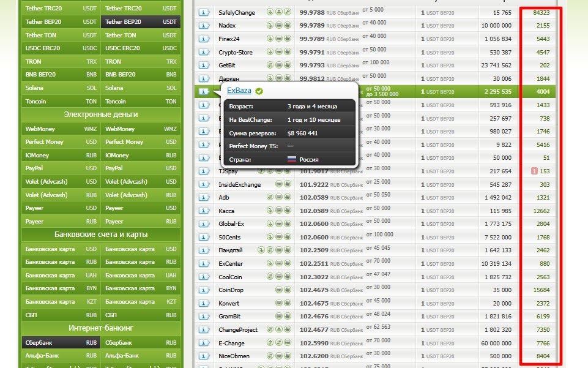Open the Касса exchanger link
The width and height of the screenshot is (588, 368).
[x=226, y=211]
